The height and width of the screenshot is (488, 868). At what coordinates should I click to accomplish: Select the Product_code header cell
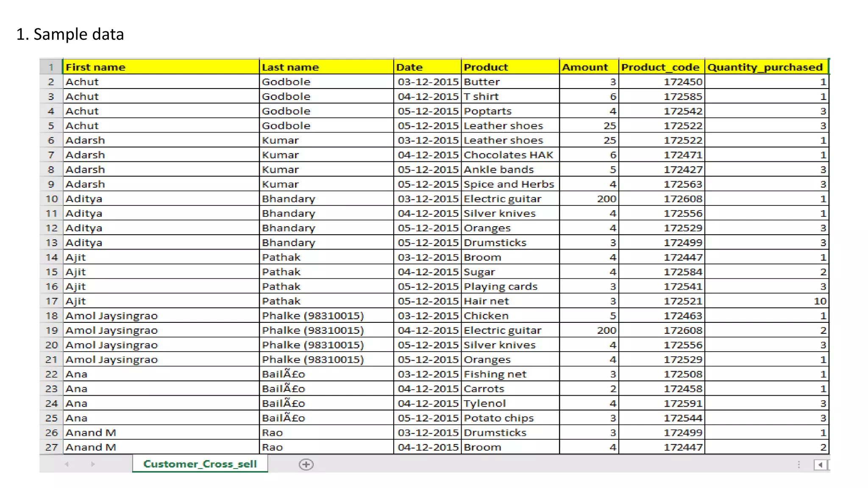tap(662, 67)
